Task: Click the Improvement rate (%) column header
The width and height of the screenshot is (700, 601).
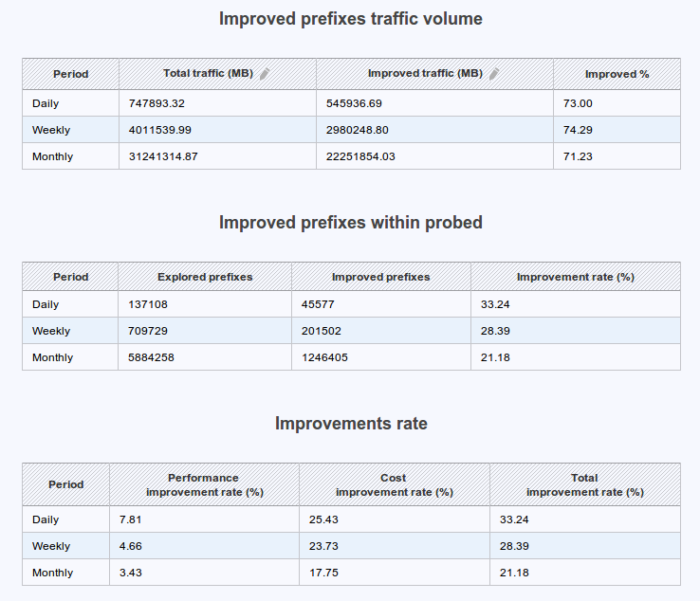Action: coord(575,277)
